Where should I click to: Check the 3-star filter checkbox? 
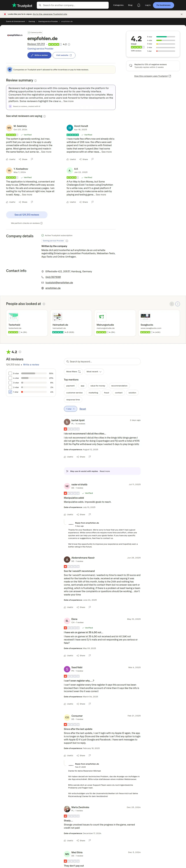click(10, 383)
